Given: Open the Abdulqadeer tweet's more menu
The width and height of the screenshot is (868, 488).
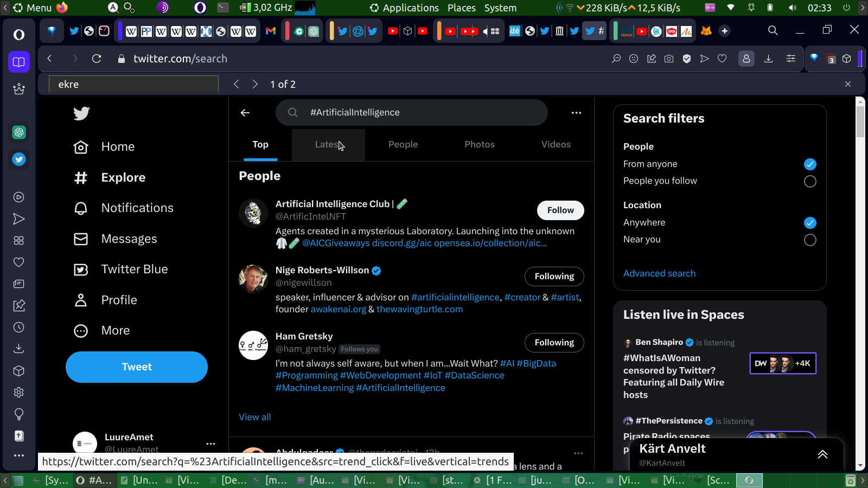Looking at the screenshot, I should pos(578,453).
